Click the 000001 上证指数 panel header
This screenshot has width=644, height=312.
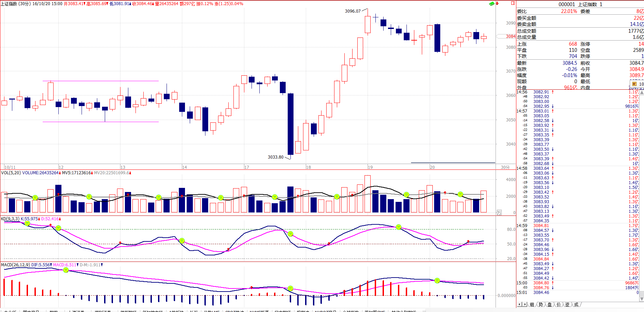pyautogui.click(x=580, y=4)
